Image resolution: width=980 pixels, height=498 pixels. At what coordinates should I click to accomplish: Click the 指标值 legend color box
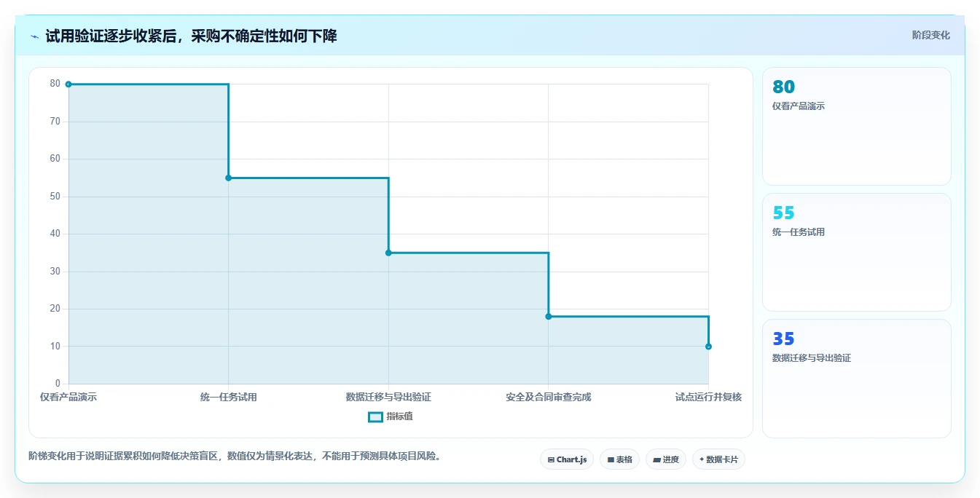375,417
